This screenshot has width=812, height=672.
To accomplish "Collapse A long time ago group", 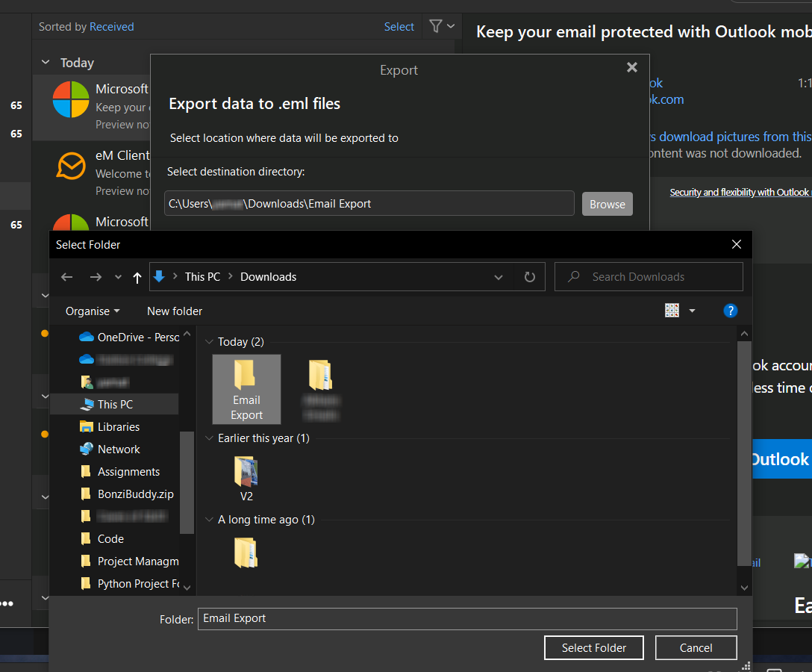I will (x=209, y=520).
